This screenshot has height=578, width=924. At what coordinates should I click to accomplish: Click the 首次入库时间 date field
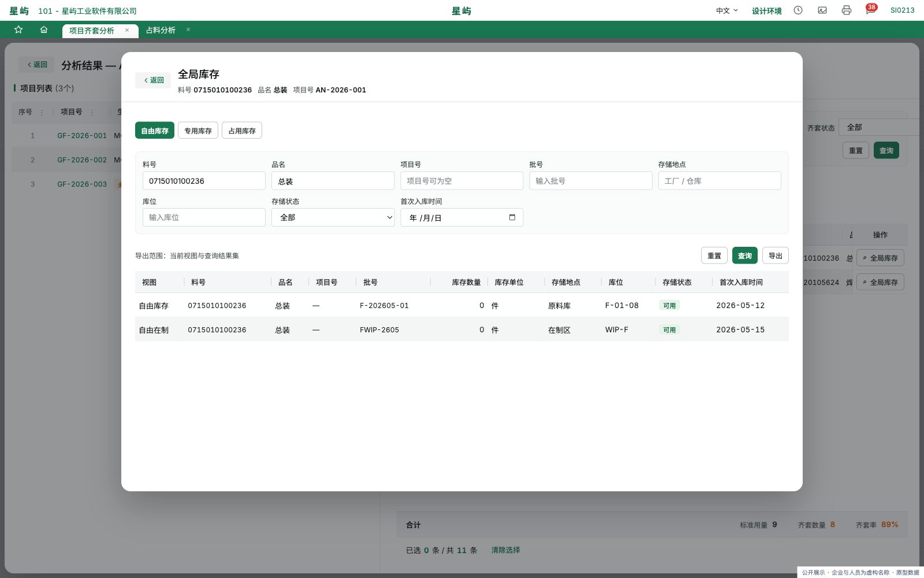pyautogui.click(x=462, y=217)
